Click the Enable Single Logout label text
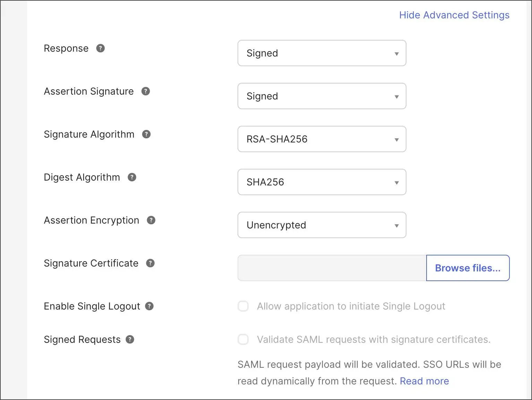Viewport: 532px width, 400px height. [x=92, y=306]
